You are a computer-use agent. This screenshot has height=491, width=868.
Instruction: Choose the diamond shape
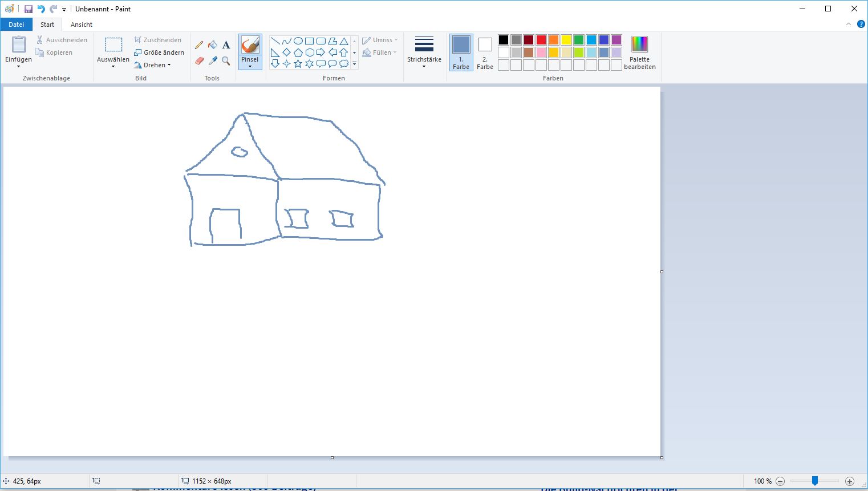pyautogui.click(x=286, y=52)
